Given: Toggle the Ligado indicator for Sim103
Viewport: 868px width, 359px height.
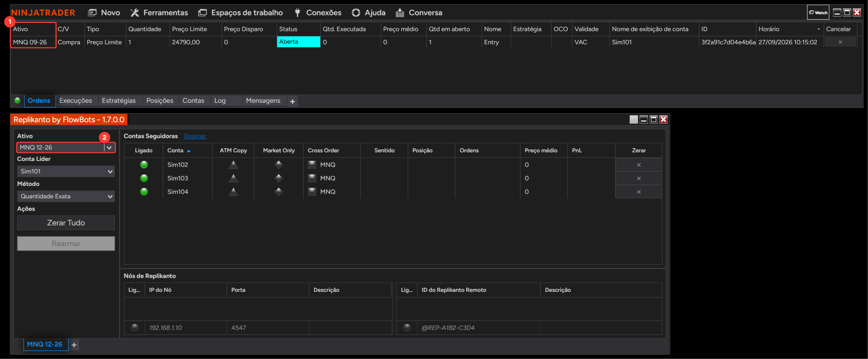Looking at the screenshot, I should pyautogui.click(x=144, y=178).
